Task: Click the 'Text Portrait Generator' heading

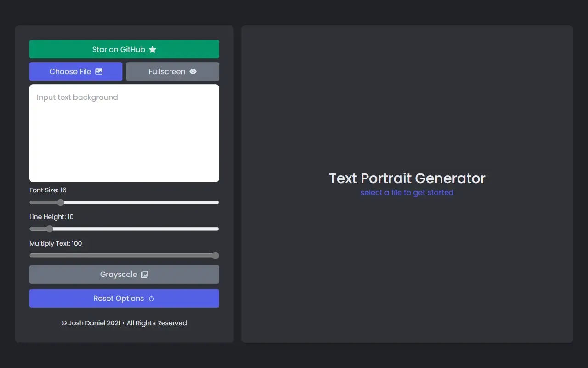Action: point(407,178)
